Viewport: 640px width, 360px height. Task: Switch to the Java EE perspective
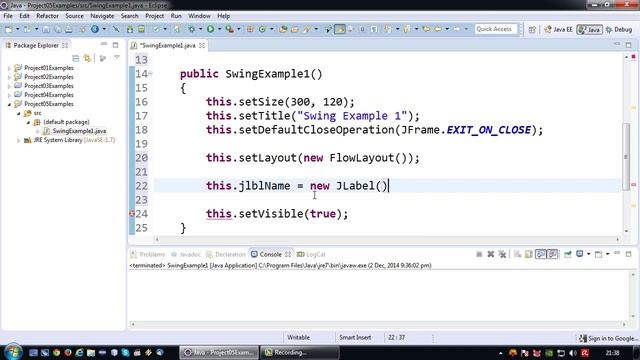click(558, 29)
